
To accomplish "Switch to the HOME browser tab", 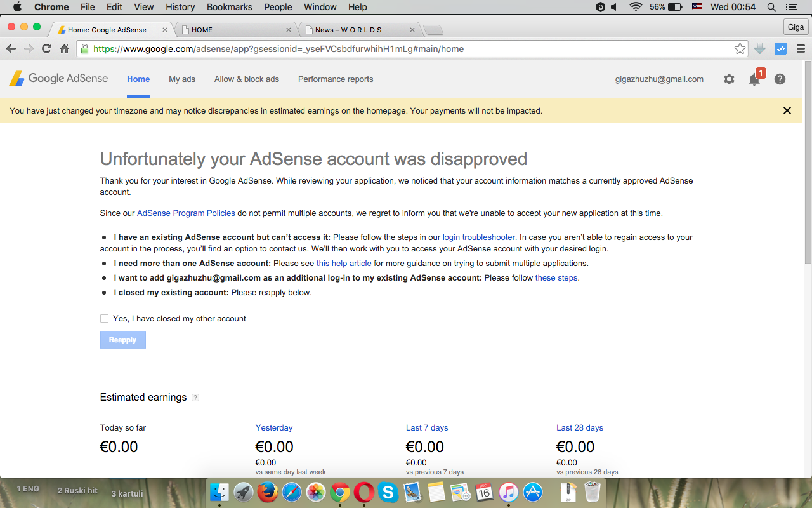I will [x=235, y=30].
